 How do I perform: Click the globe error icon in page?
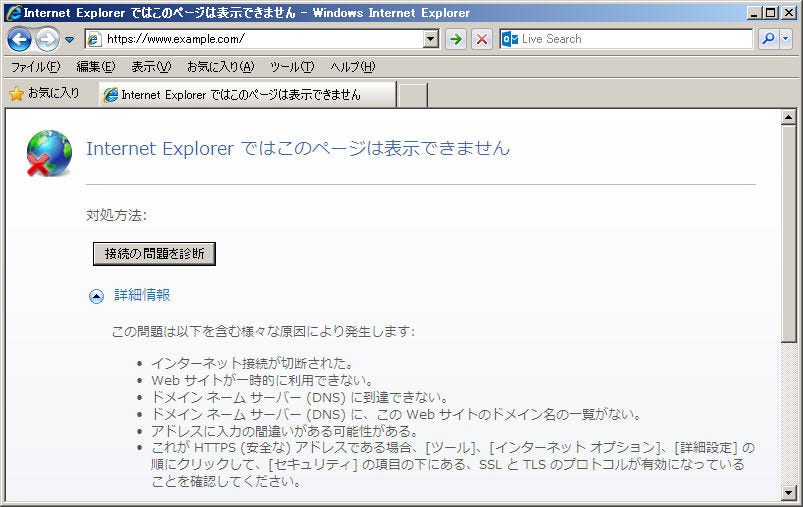(x=49, y=153)
